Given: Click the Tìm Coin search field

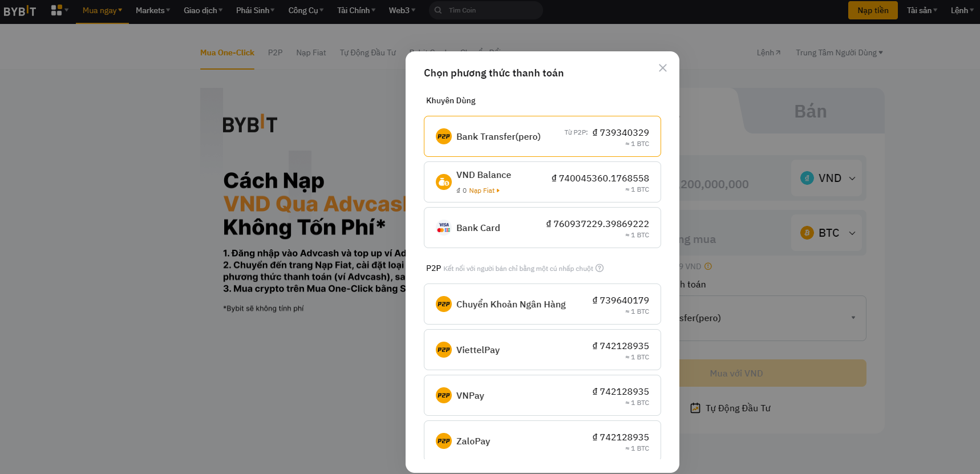Looking at the screenshot, I should 486,10.
